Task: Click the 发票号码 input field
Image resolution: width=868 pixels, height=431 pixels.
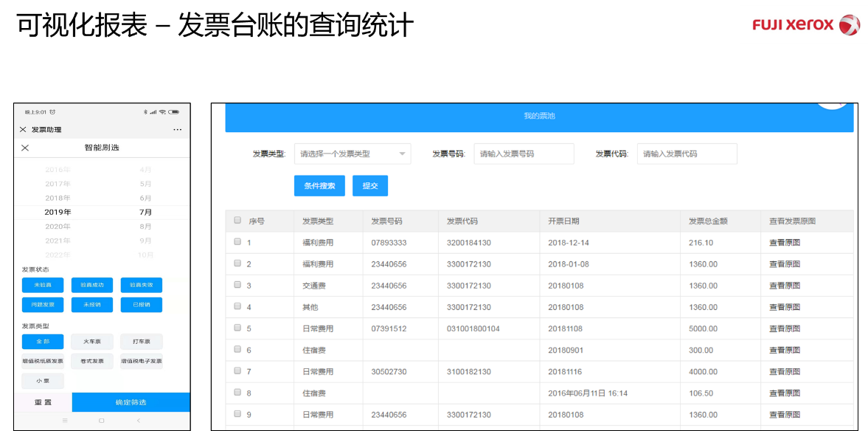Action: point(524,154)
